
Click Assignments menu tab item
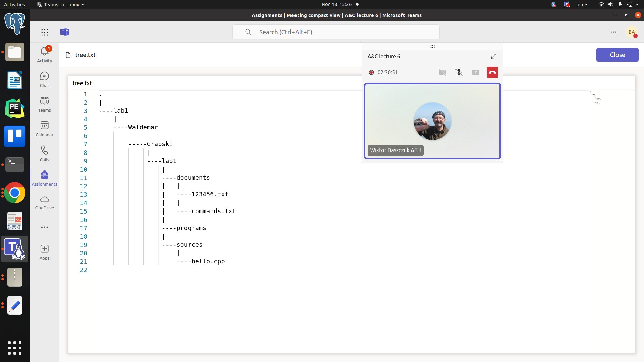[44, 178]
